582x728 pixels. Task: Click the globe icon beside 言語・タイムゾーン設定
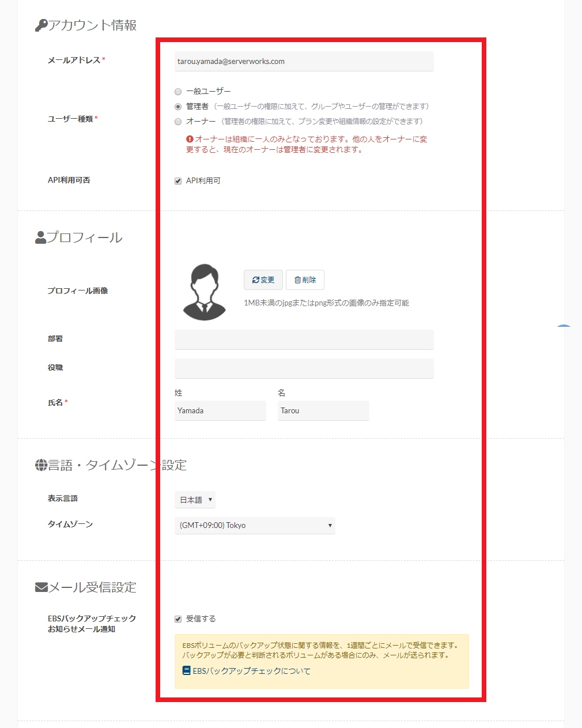(x=41, y=465)
